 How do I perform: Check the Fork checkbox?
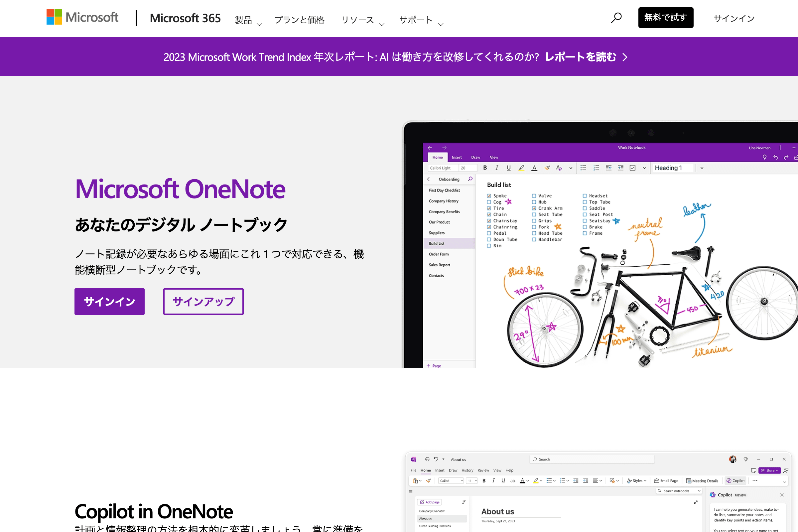tap(534, 227)
